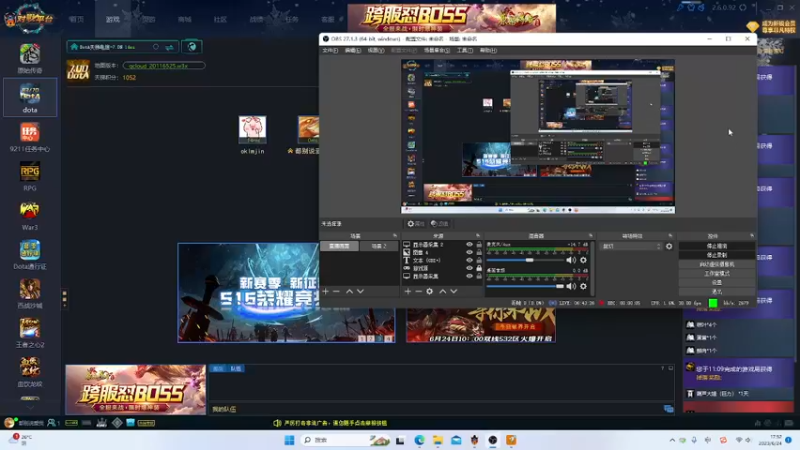This screenshot has width=800, height=450.
Task: Open second menu in OBS menu bar
Action: [353, 51]
